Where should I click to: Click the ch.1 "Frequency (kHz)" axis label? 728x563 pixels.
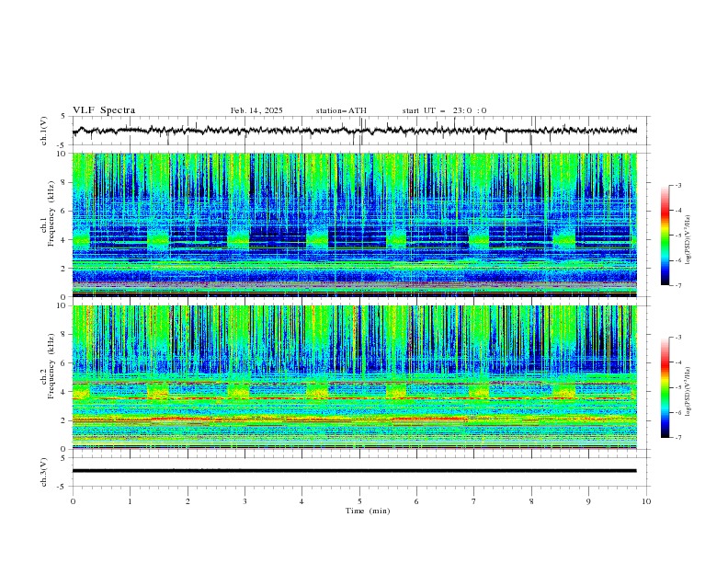click(51, 212)
